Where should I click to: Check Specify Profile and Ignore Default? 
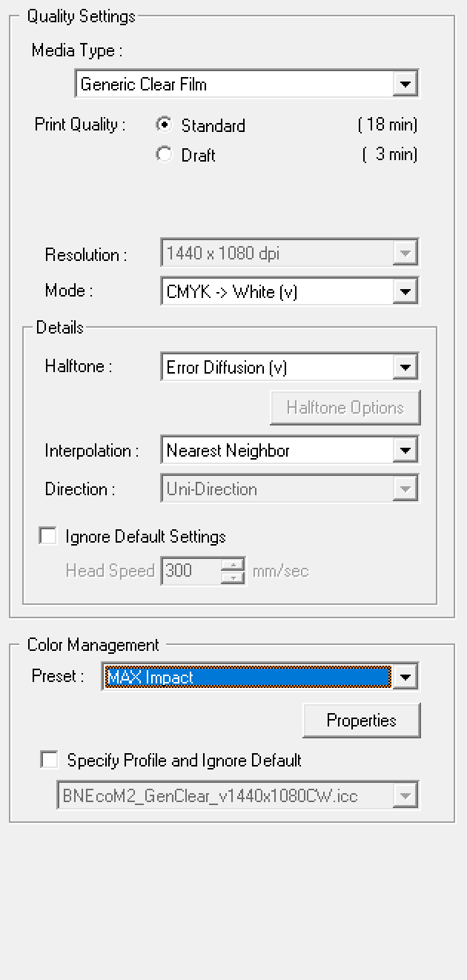click(50, 760)
